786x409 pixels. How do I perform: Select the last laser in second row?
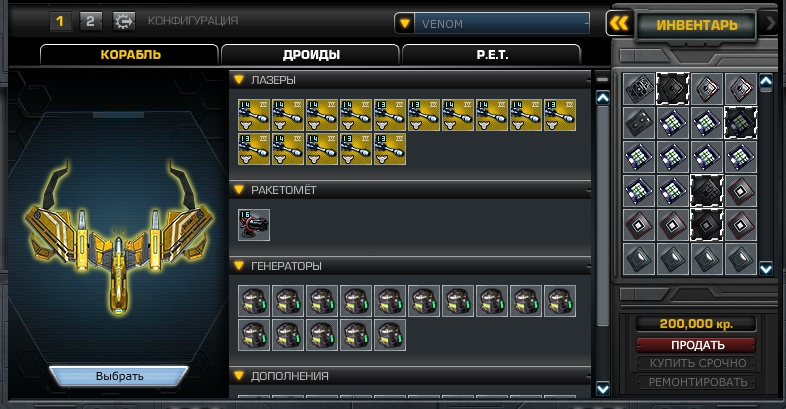390,149
